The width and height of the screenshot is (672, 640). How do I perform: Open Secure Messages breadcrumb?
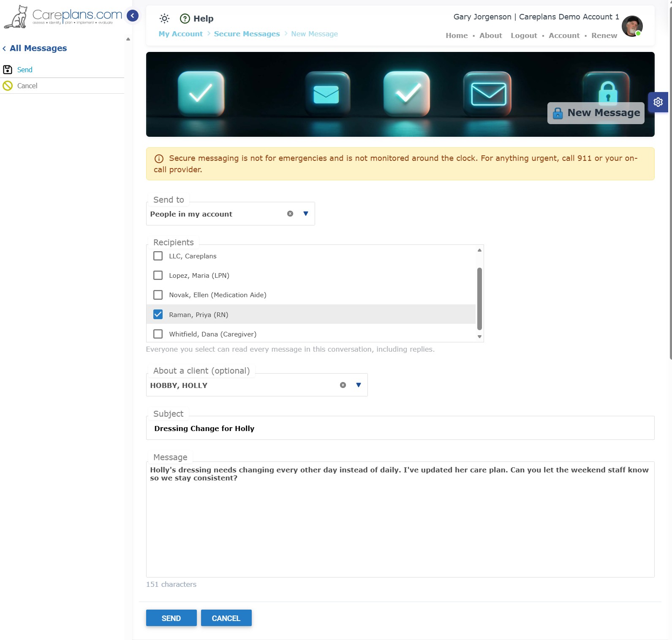tap(247, 34)
